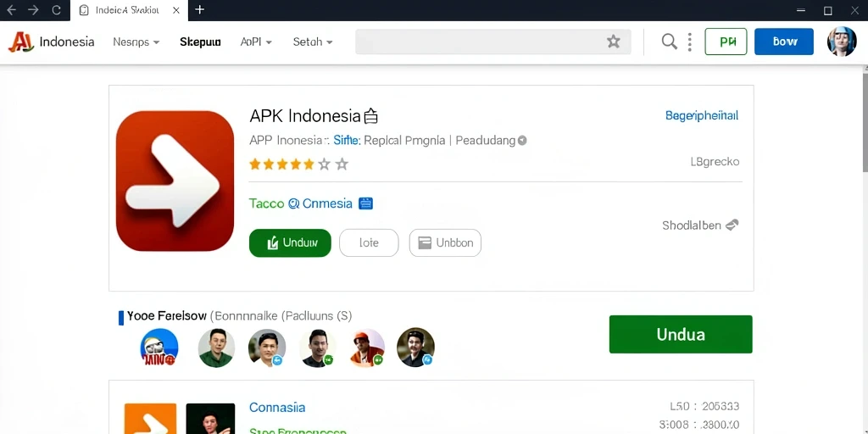
Task: Click the dark person thumbnail beside orange icon
Action: (x=210, y=419)
